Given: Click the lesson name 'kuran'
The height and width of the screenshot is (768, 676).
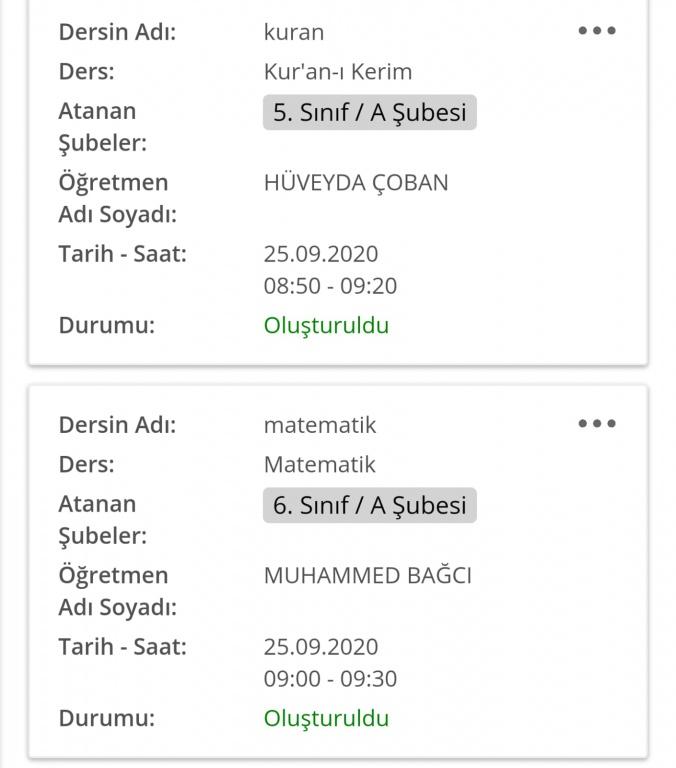Looking at the screenshot, I should (293, 32).
